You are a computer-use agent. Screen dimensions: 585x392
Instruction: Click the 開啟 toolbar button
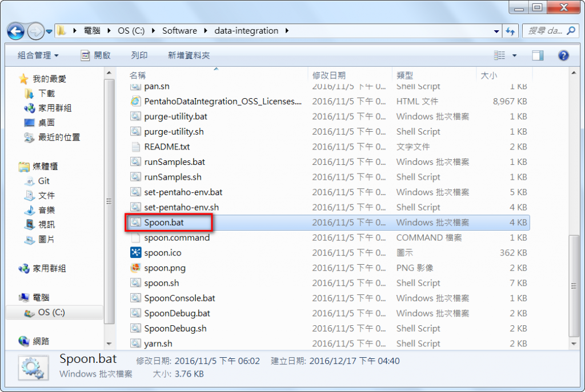click(96, 55)
